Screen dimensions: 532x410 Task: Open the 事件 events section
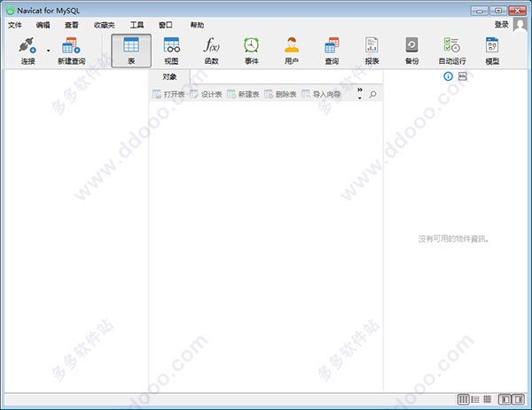(252, 51)
